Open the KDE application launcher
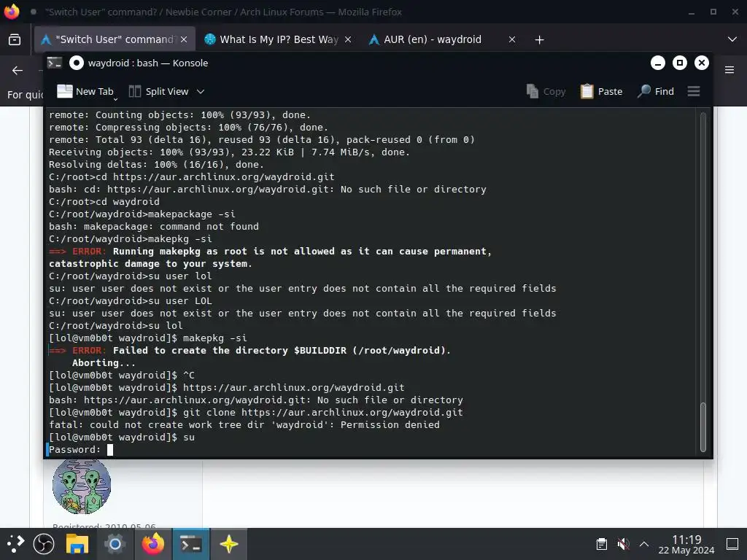The width and height of the screenshot is (747, 560). [15, 544]
